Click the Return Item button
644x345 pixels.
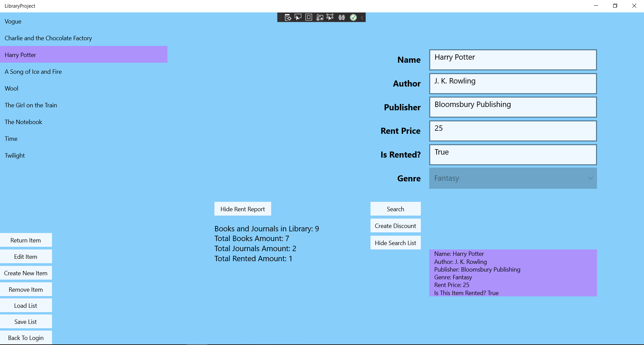pyautogui.click(x=26, y=240)
